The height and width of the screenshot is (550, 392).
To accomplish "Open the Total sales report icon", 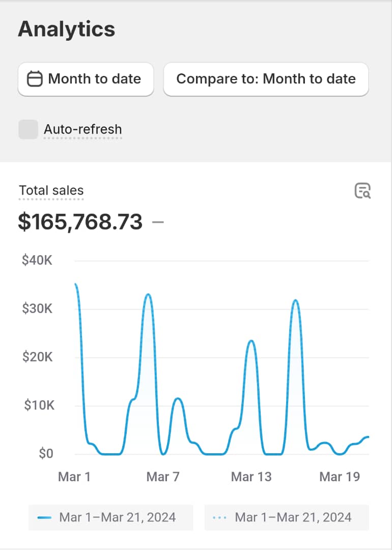I will tap(362, 190).
